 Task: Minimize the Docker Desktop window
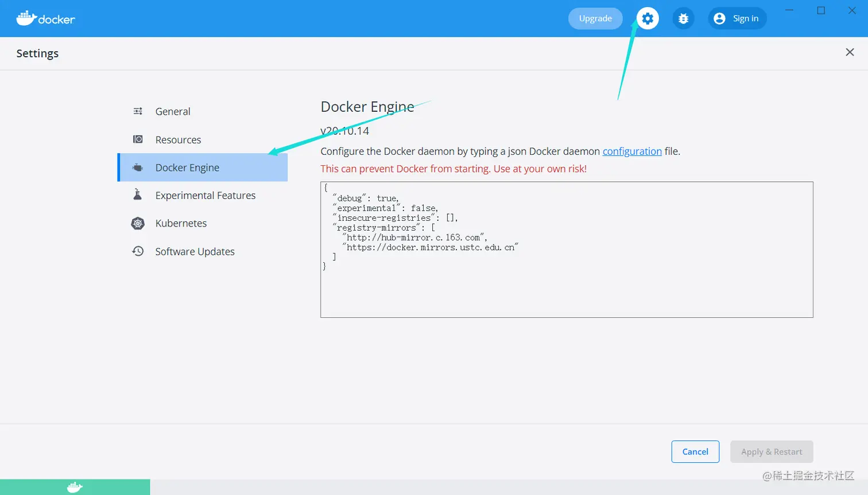pos(789,10)
